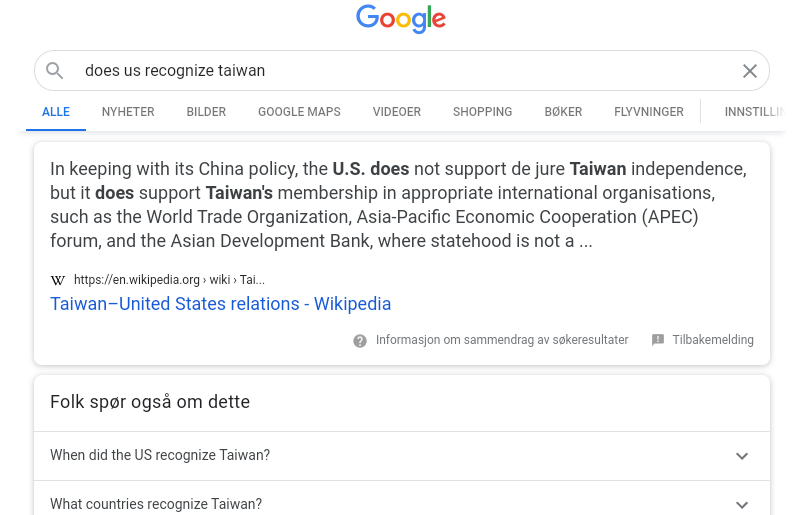The width and height of the screenshot is (812, 515).
Task: Click "Informasjon om sammendrag av søkeresultater" link
Action: [502, 340]
